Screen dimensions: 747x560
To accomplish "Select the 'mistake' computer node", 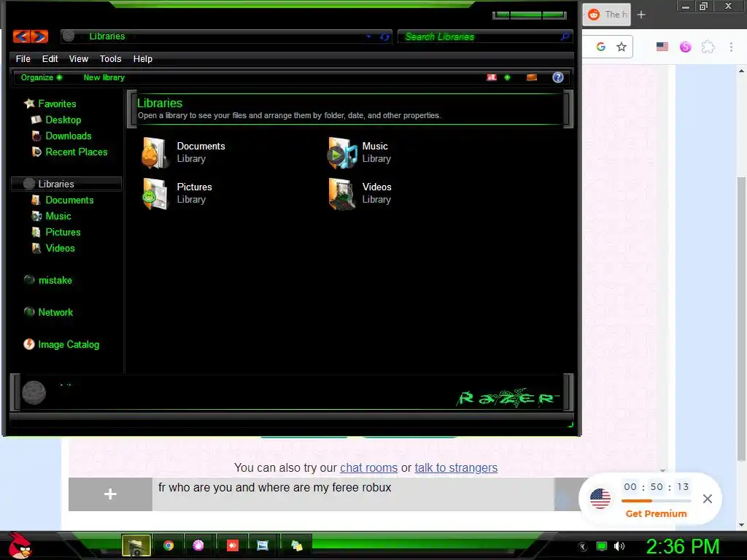I will click(48, 281).
